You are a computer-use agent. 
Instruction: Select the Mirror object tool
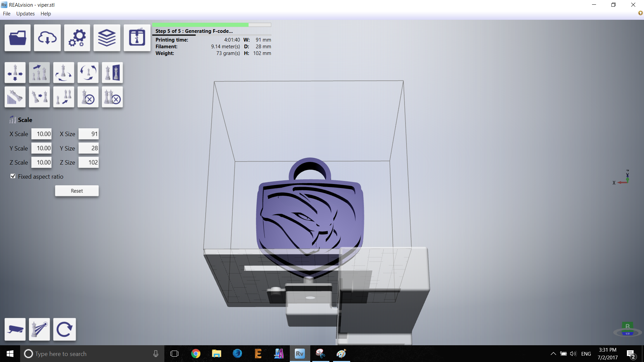tap(112, 72)
